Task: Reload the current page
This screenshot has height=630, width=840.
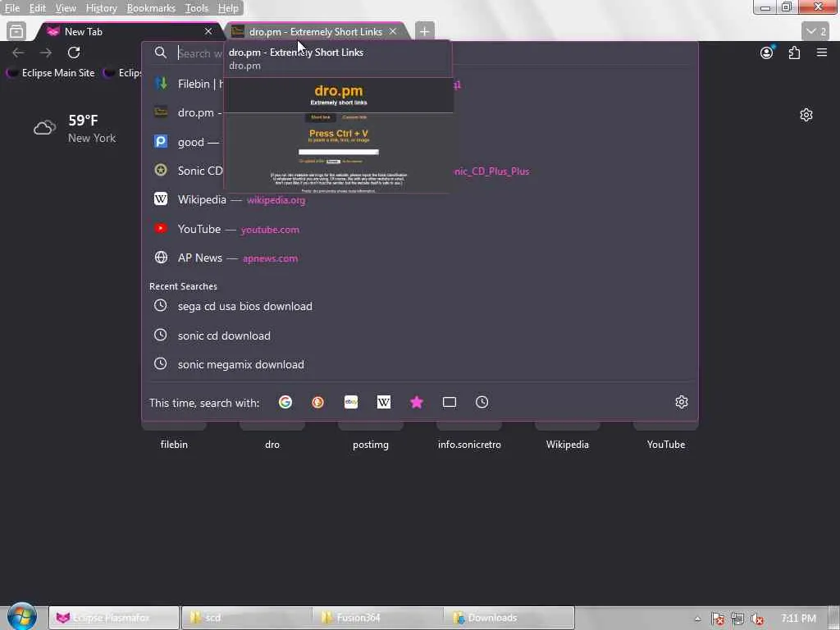Action: tap(74, 52)
